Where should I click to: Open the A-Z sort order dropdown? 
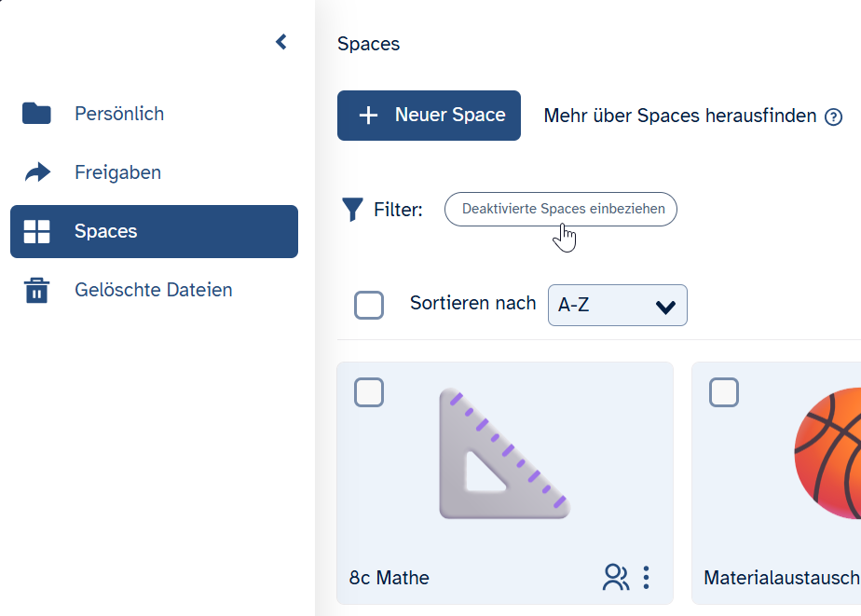(617, 306)
